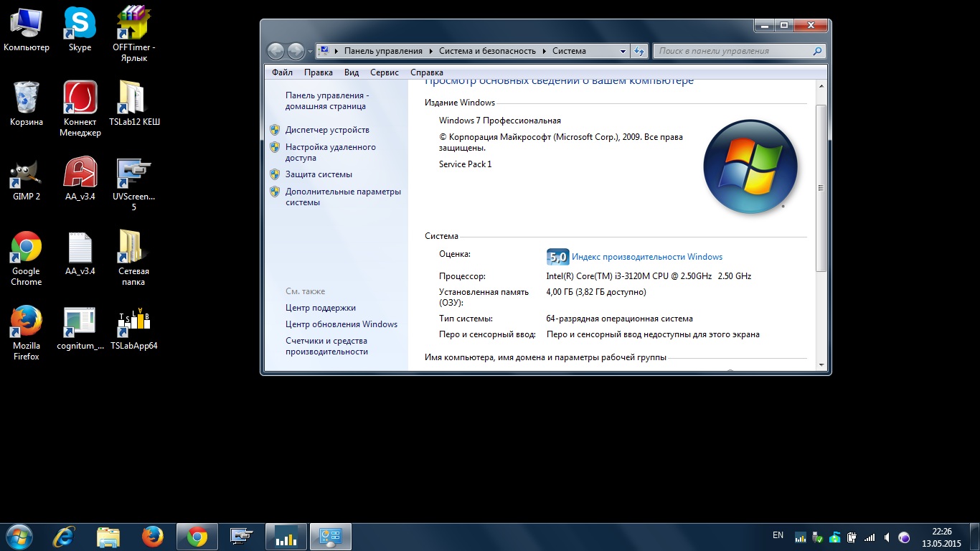The height and width of the screenshot is (551, 980).
Task: Click Индекс производительности Windows link
Action: pos(646,257)
